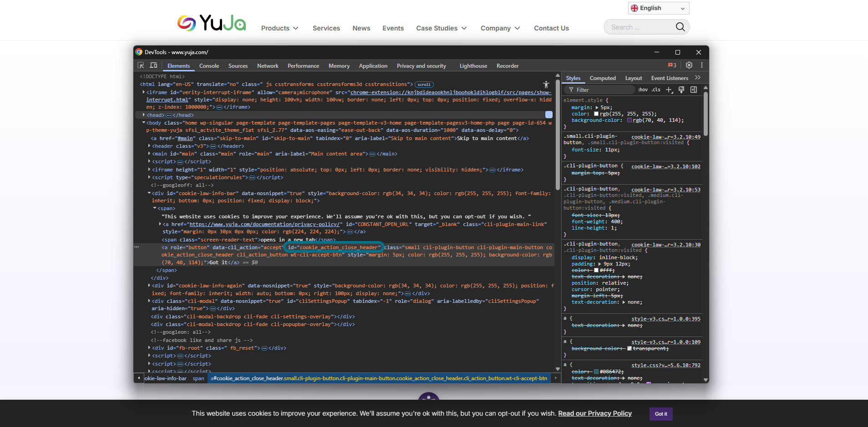Open style-v3.cs 1.0.0:395 stylesheet link
The height and width of the screenshot is (427, 868).
coord(666,319)
